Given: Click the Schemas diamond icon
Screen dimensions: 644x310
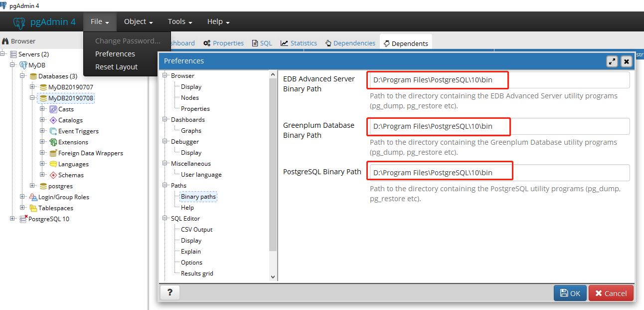Looking at the screenshot, I should pyautogui.click(x=53, y=175).
